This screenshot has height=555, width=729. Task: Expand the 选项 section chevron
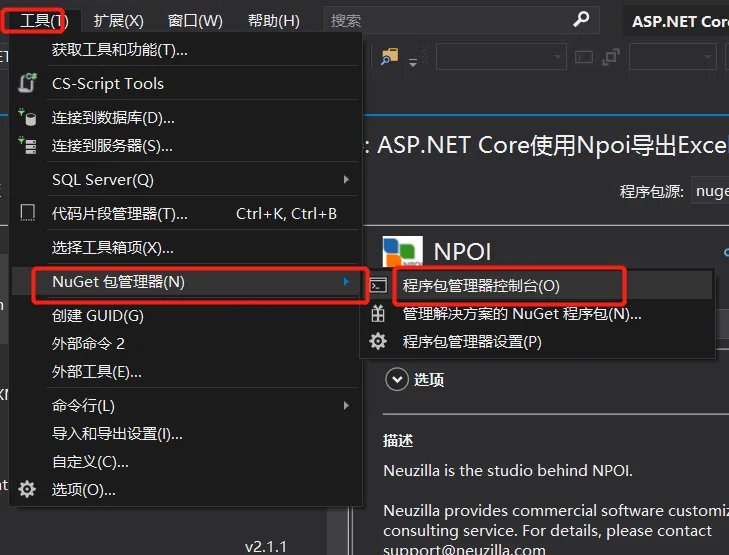(x=397, y=379)
